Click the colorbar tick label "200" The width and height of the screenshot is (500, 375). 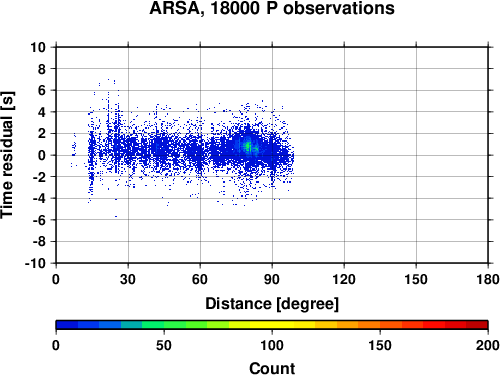488,345
